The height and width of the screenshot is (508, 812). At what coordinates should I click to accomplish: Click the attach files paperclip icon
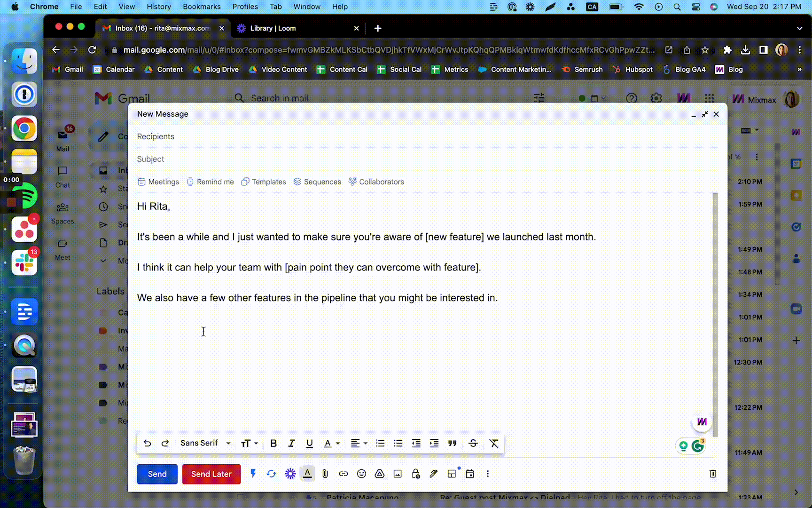pyautogui.click(x=325, y=474)
